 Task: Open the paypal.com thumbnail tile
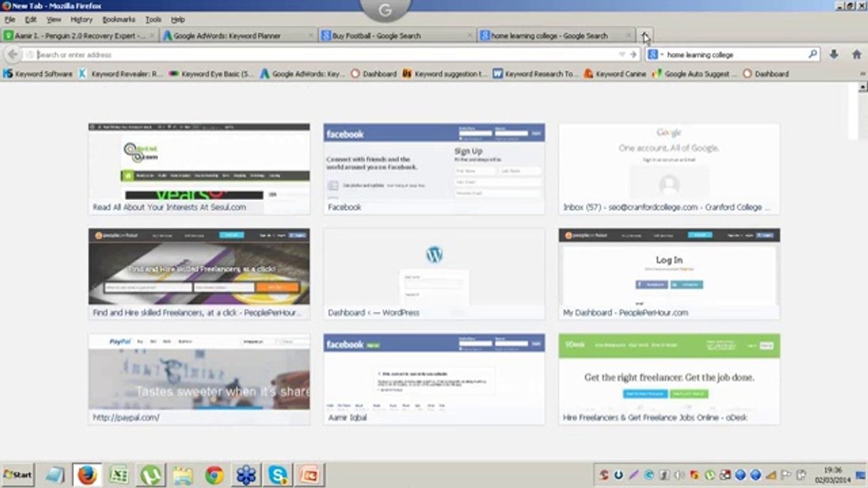click(199, 379)
